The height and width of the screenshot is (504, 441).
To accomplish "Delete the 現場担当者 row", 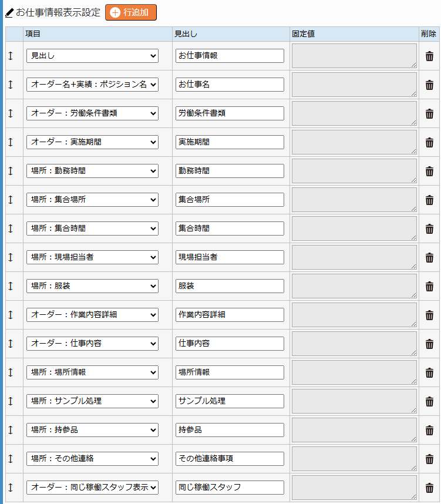I will [x=429, y=257].
